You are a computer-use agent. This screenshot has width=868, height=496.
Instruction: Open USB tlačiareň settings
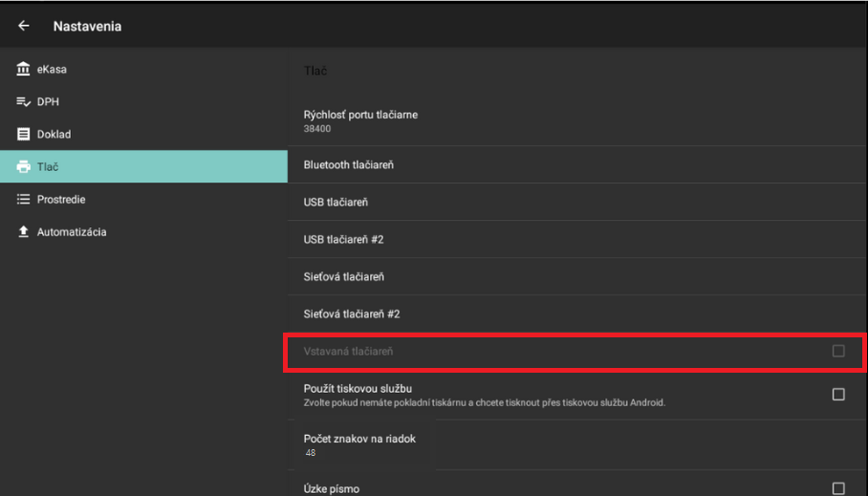pos(336,202)
